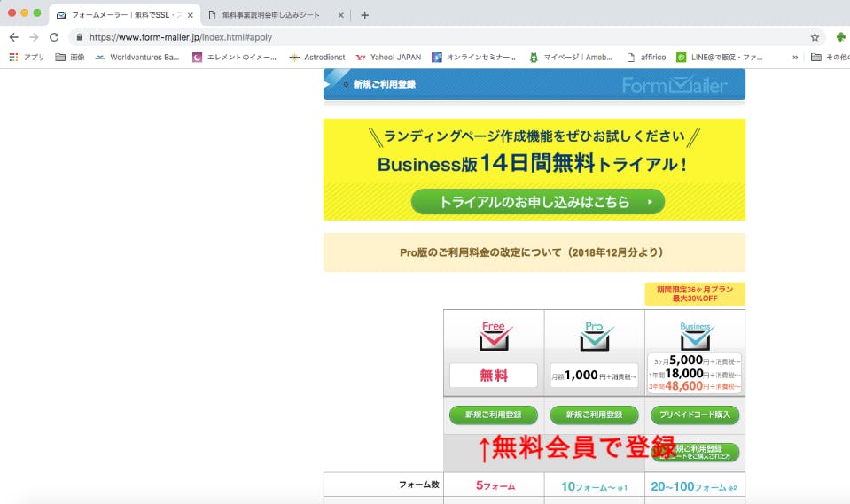Screen dimensions: 850x504
Task: Expand hidden bookmarks chevron
Action: [795, 57]
